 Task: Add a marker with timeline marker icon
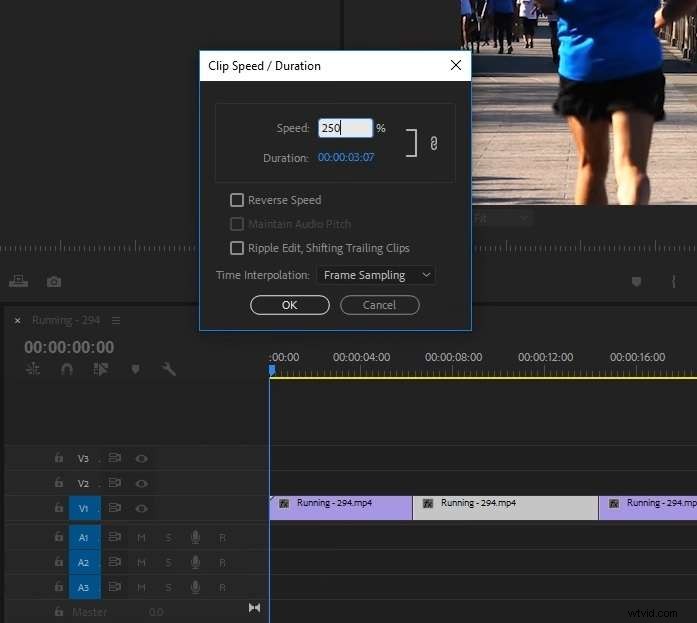(136, 369)
